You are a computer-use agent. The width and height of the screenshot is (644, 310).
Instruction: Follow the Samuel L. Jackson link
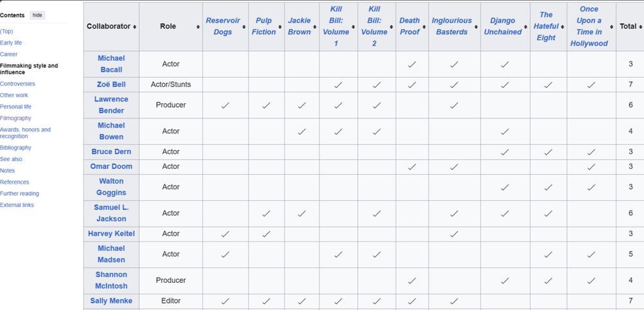pyautogui.click(x=111, y=213)
